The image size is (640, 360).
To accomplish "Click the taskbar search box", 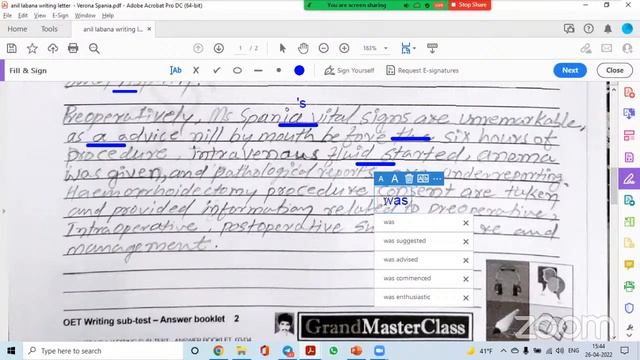I will [104, 351].
